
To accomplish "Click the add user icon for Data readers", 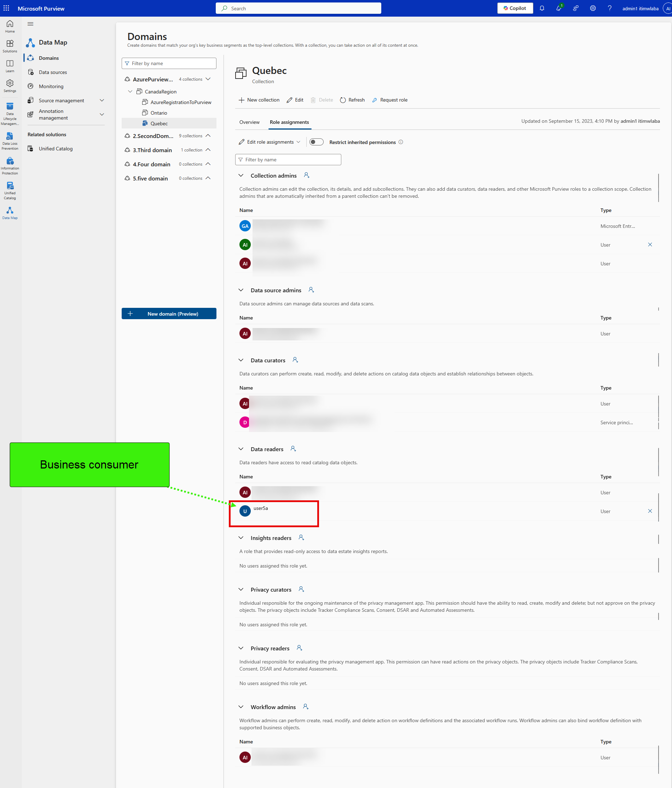I will pyautogui.click(x=293, y=449).
